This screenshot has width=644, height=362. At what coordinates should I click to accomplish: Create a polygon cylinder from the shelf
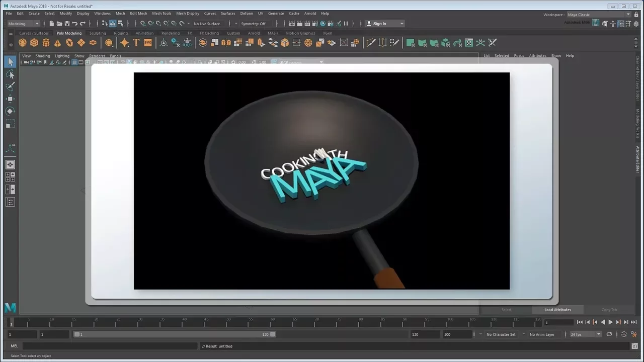point(46,43)
